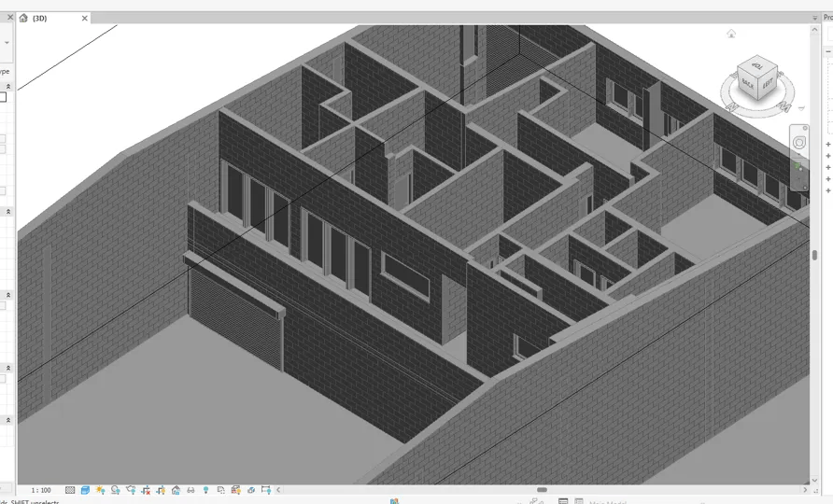
Task: Open the Visual Style cube icon
Action: coord(85,490)
